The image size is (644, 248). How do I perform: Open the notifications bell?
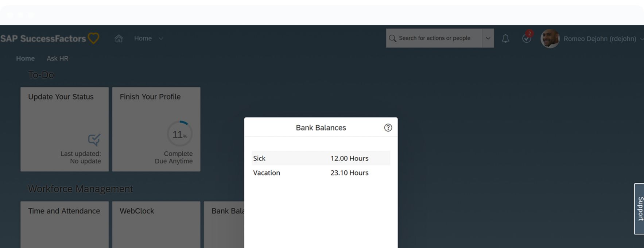(505, 38)
